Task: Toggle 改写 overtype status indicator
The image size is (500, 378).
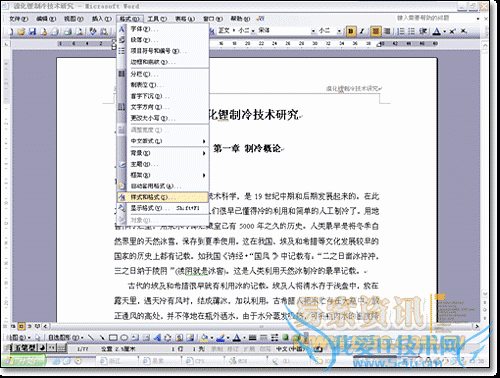Action: [x=265, y=349]
